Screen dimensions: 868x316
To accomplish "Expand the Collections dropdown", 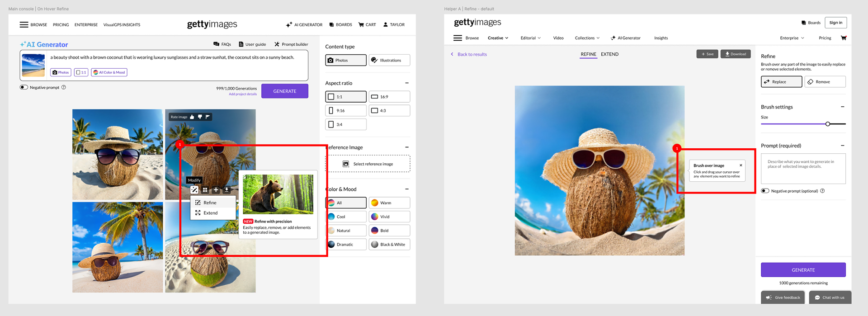I will pos(587,38).
